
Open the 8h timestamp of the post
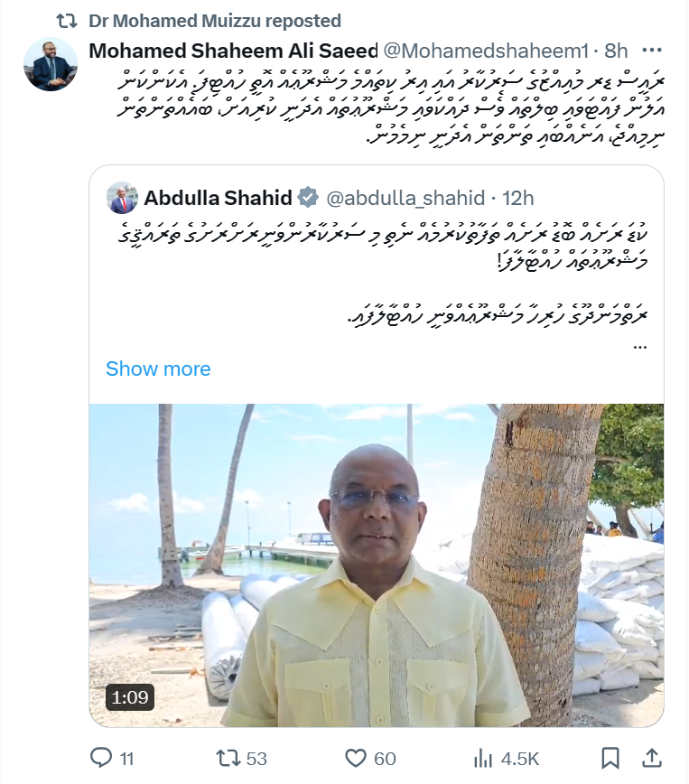pos(616,51)
